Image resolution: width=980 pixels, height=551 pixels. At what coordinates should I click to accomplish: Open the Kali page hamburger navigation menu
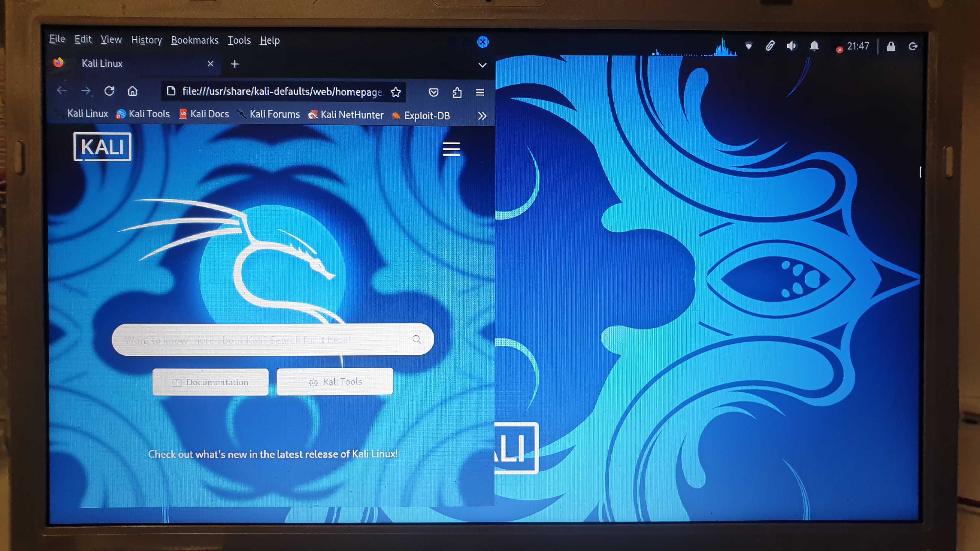[451, 149]
